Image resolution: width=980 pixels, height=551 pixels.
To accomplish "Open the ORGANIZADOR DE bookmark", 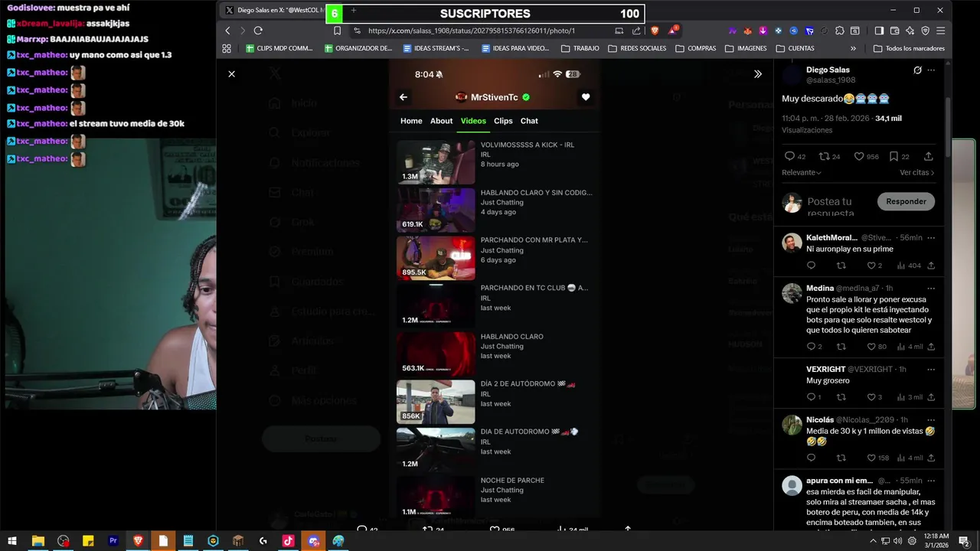I will [x=358, y=48].
